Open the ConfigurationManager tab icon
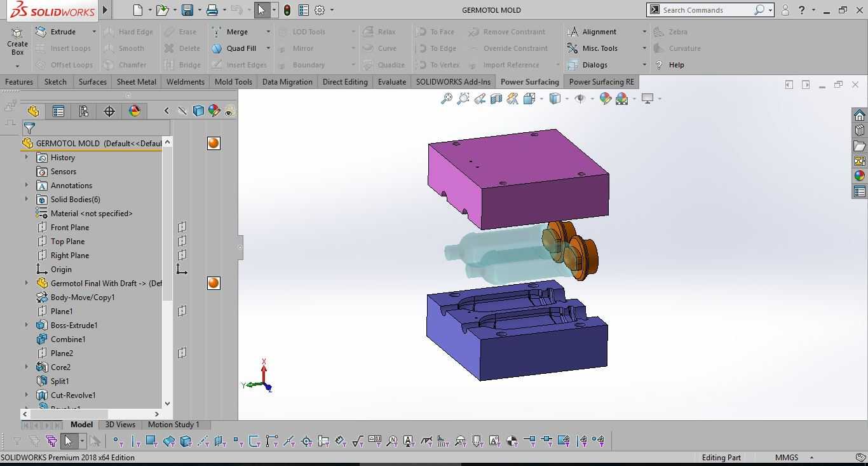 84,111
